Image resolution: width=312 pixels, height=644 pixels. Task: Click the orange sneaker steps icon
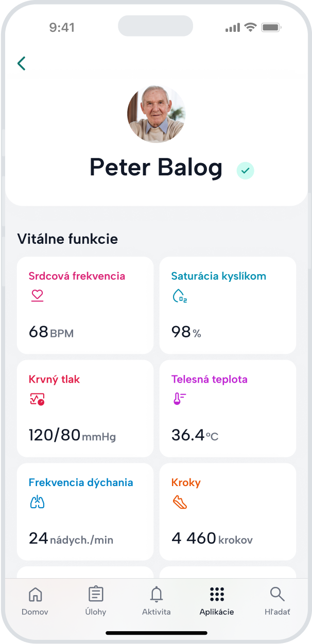[180, 503]
